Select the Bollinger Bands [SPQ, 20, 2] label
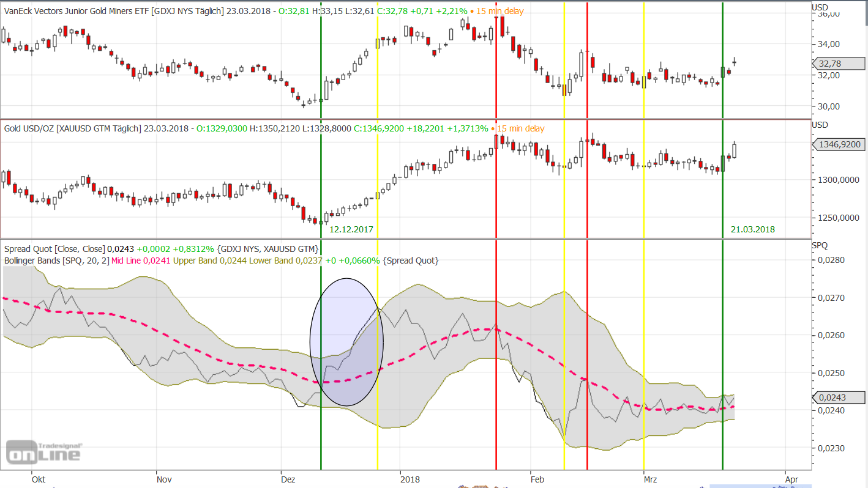The height and width of the screenshot is (488, 868). click(58, 261)
